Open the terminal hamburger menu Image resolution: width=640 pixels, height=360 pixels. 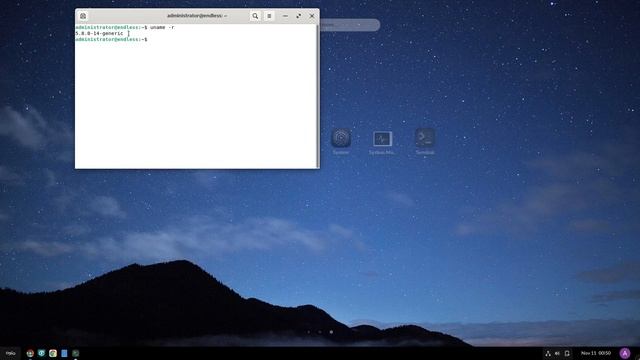coord(269,16)
